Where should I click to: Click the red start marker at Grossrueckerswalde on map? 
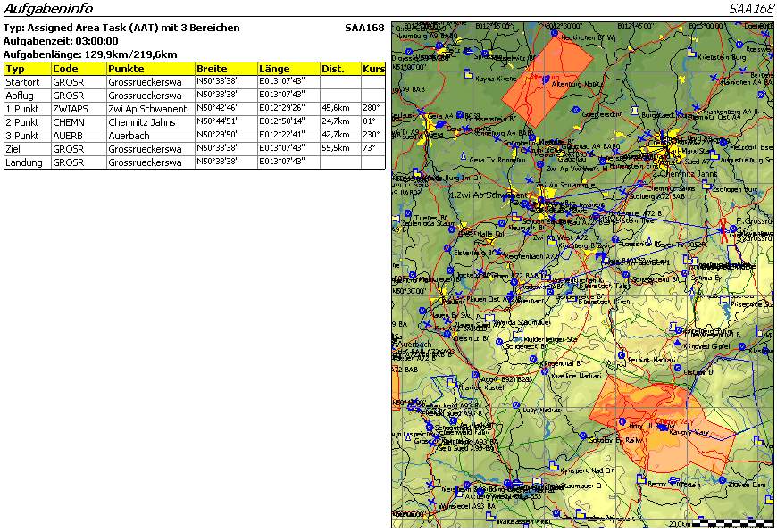724,230
